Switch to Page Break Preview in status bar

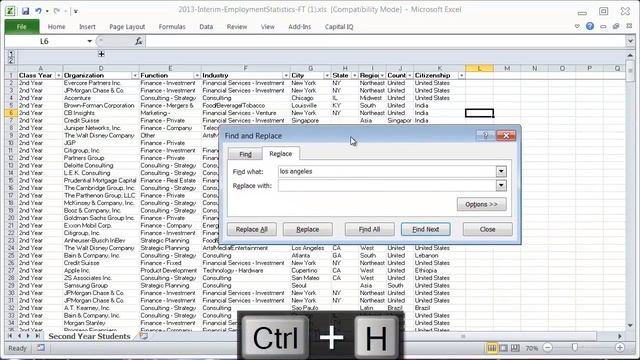click(515, 348)
